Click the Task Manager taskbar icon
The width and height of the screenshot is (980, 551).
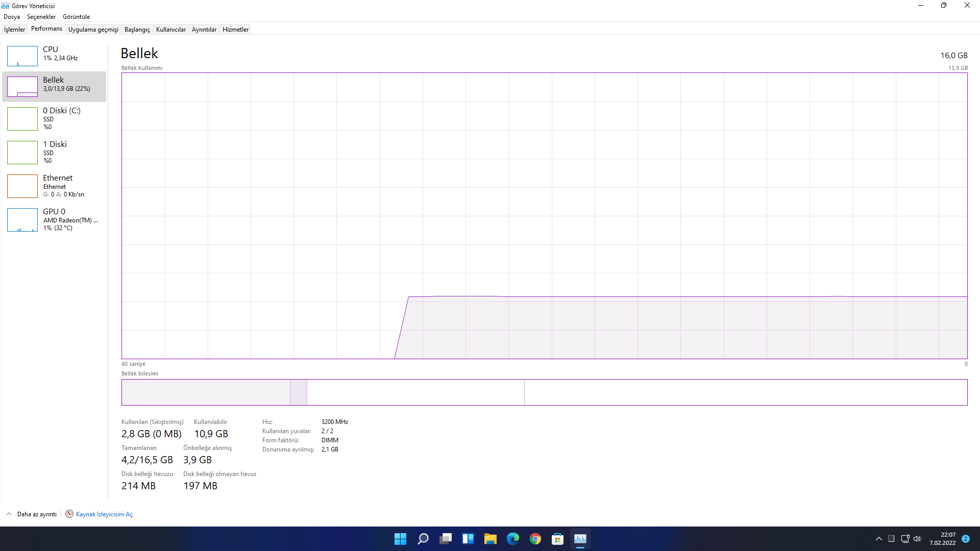(x=580, y=539)
